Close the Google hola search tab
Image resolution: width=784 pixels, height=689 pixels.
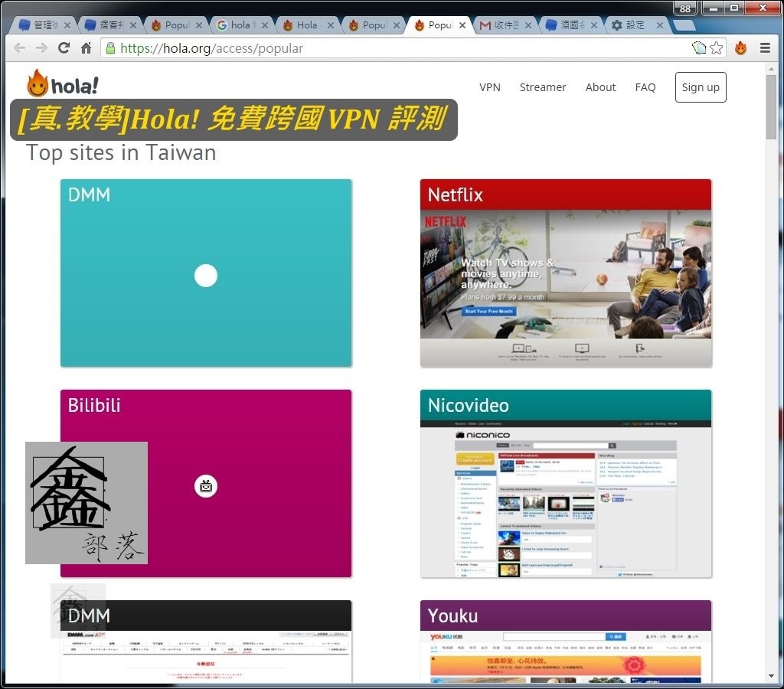(x=265, y=25)
